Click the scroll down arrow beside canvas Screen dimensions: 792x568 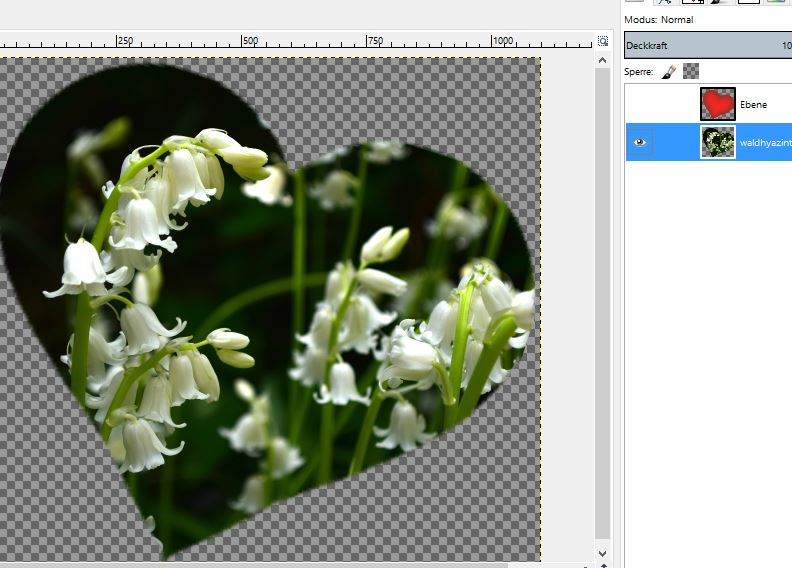click(x=602, y=553)
